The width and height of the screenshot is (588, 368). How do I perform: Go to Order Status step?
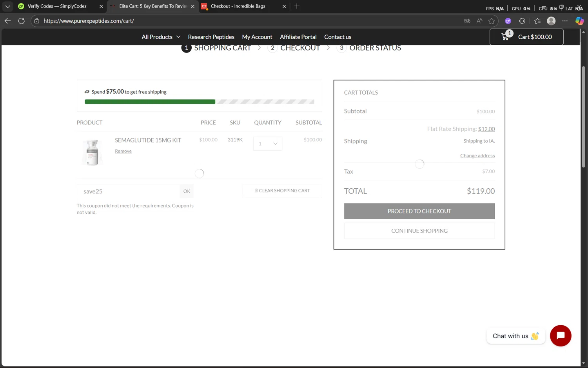[369, 48]
